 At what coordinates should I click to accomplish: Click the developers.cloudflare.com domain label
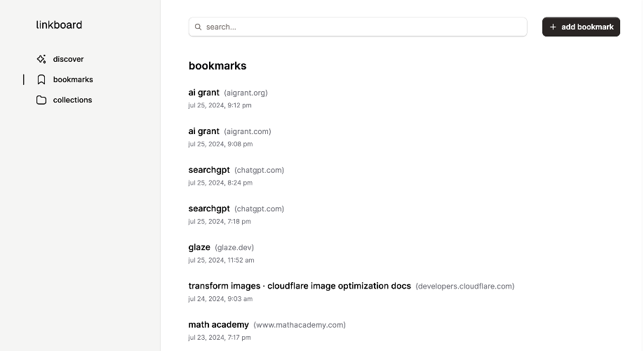coord(465,286)
